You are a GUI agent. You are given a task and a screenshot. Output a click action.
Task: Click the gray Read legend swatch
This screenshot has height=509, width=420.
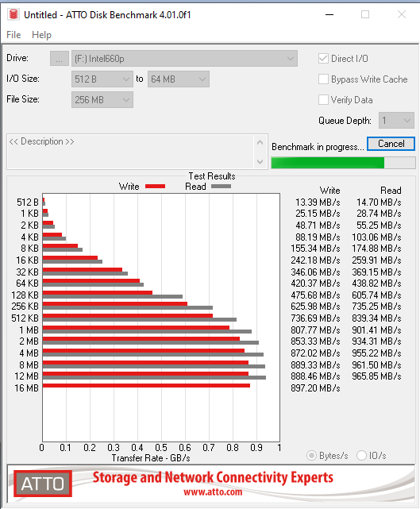221,187
